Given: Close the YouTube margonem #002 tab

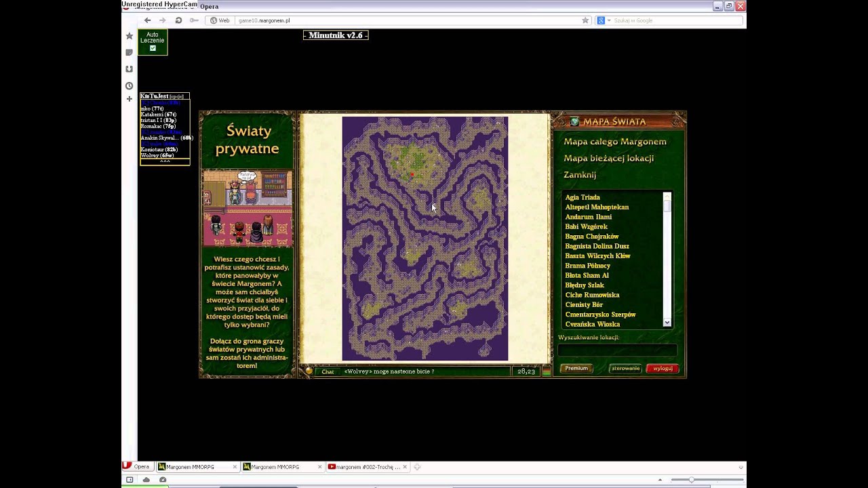Looking at the screenshot, I should [x=405, y=467].
